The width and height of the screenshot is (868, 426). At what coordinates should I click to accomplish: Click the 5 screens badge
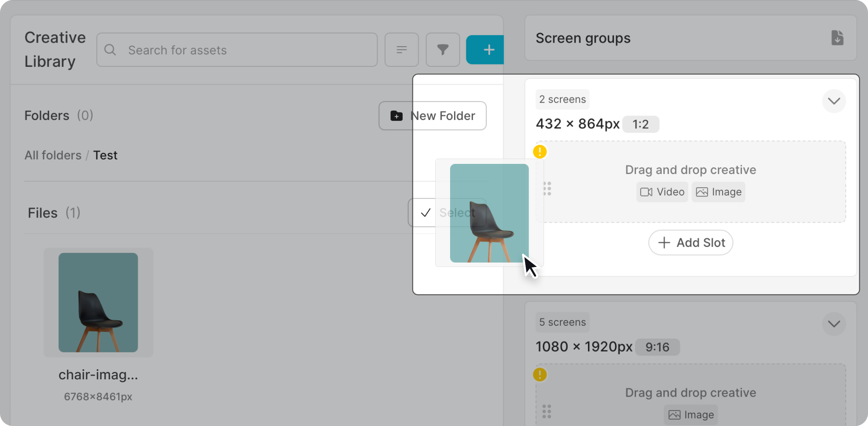click(x=563, y=323)
